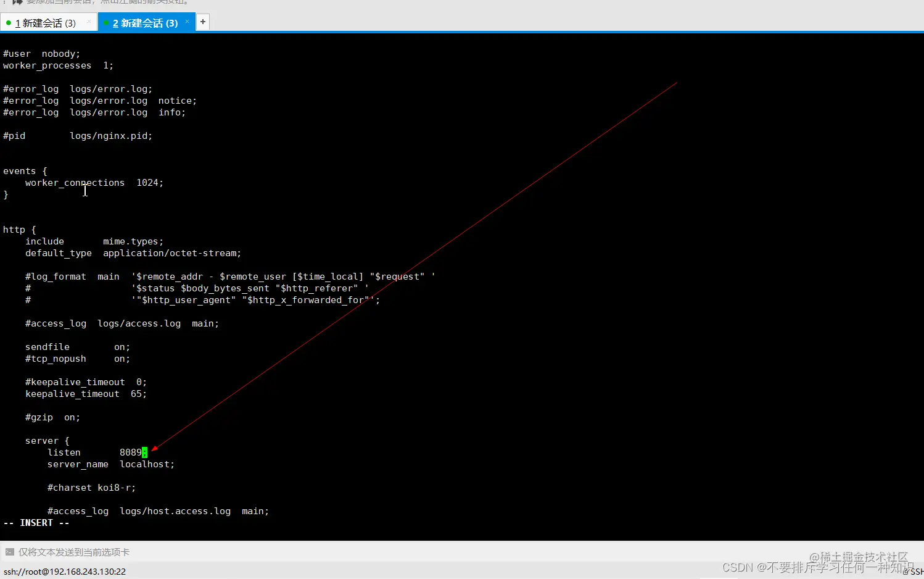Click the '#error_log logs/error.log;' line
924x579 pixels.
(78, 89)
